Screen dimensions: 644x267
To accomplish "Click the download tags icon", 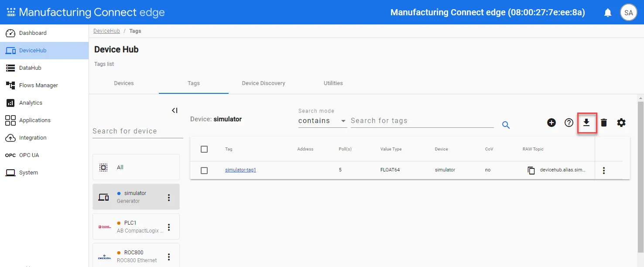I will pyautogui.click(x=586, y=123).
